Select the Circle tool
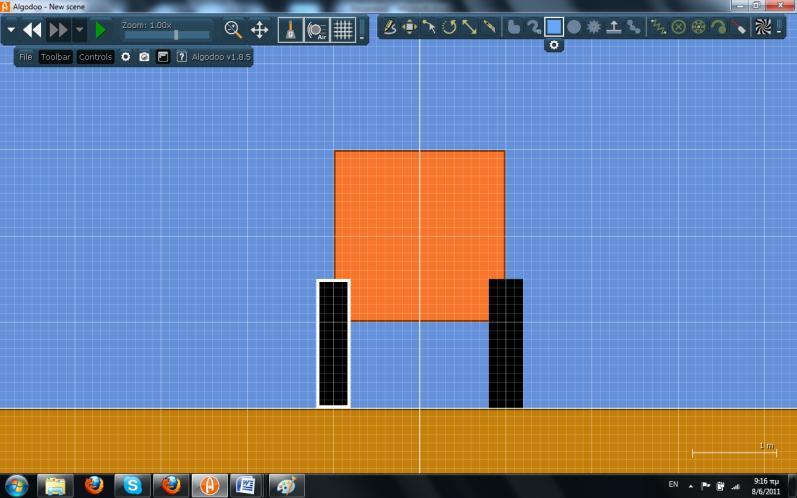 (574, 27)
